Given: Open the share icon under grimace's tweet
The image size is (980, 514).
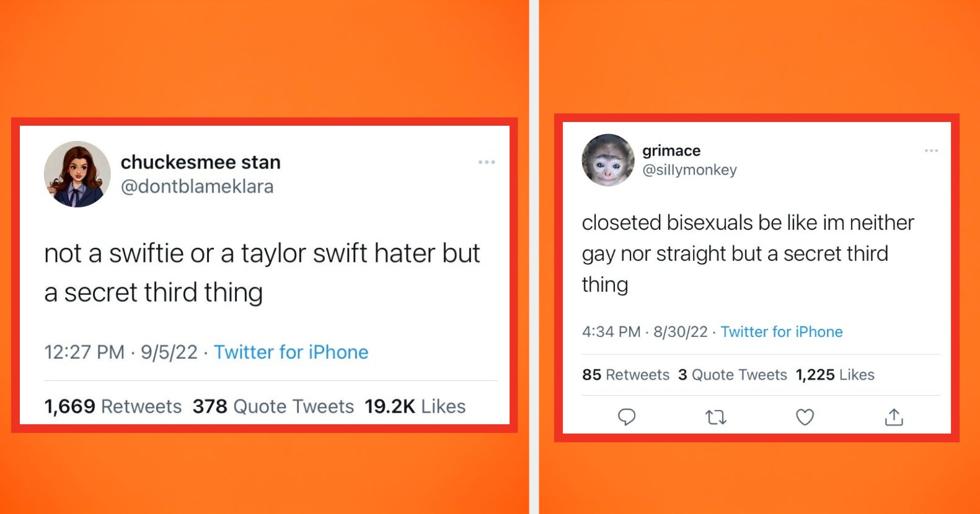Looking at the screenshot, I should [893, 417].
